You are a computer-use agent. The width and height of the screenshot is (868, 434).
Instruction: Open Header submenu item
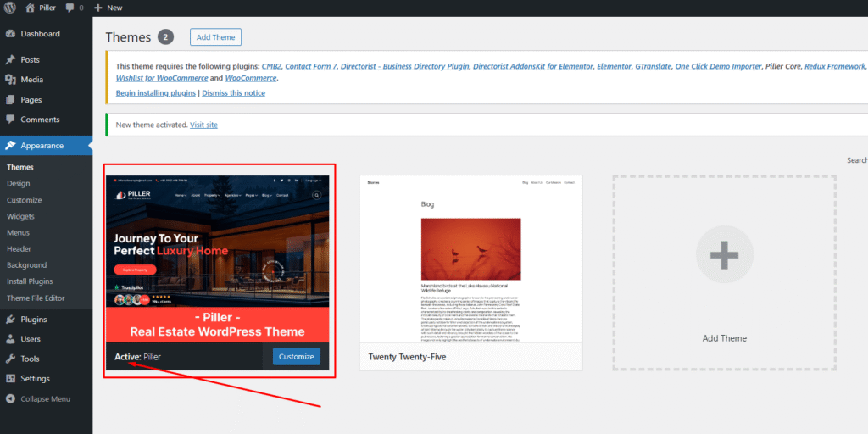coord(19,249)
